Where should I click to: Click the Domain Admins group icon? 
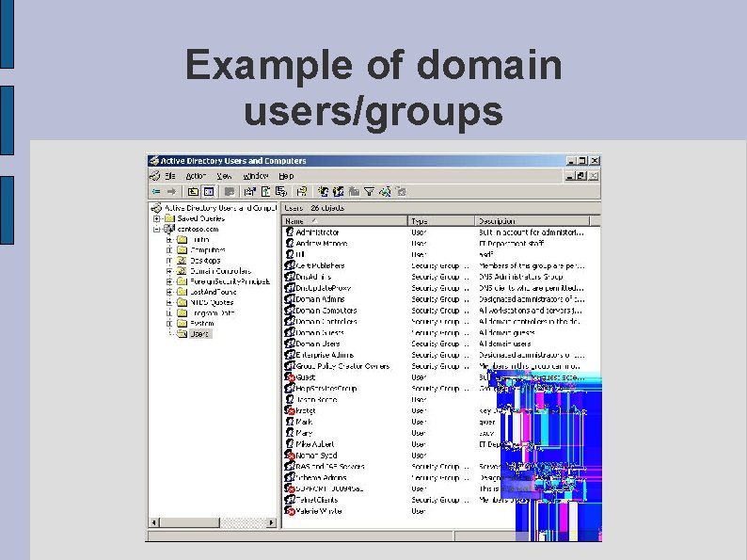click(x=290, y=299)
